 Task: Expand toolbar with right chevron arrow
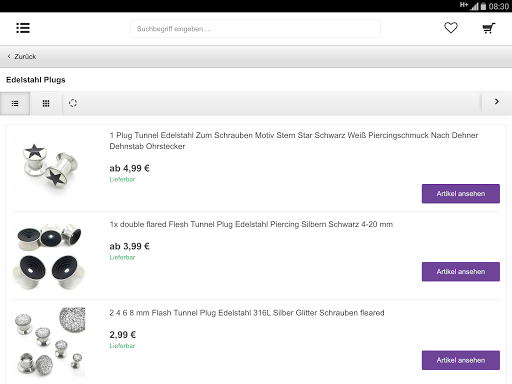496,102
